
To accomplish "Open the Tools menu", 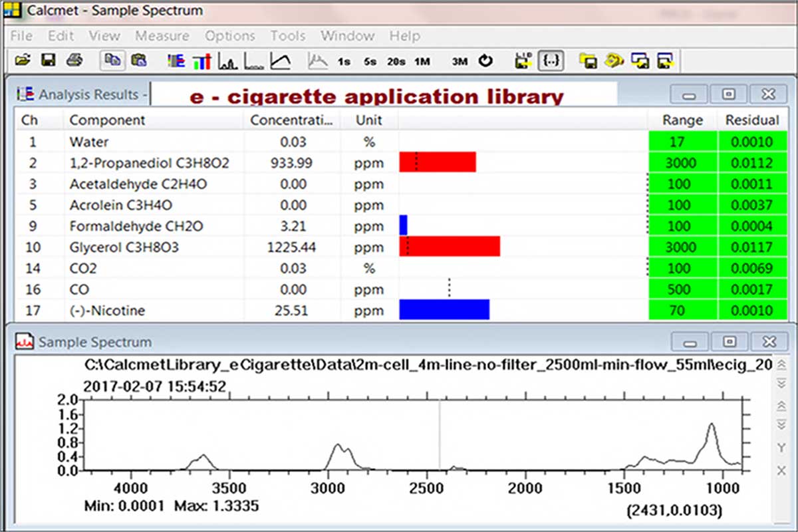I will pos(287,36).
